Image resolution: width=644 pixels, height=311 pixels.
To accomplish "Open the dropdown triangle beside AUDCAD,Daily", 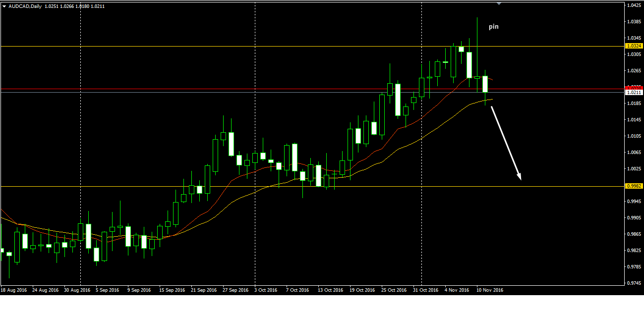I will point(4,6).
